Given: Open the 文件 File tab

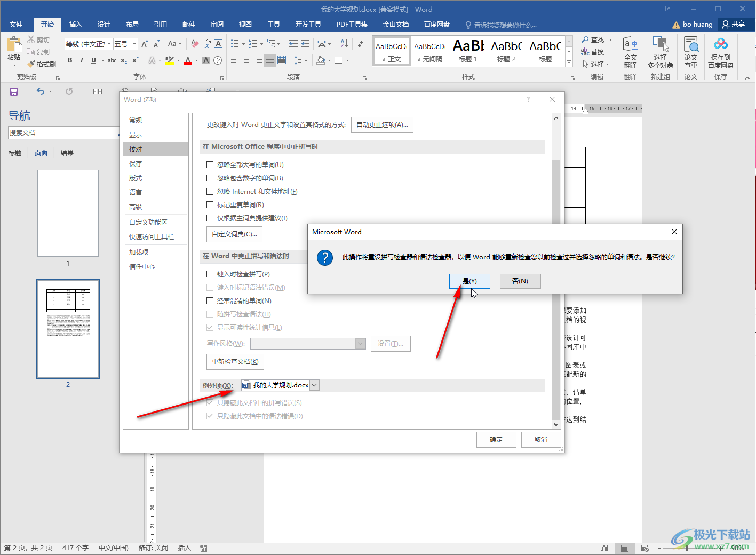Looking at the screenshot, I should [16, 25].
